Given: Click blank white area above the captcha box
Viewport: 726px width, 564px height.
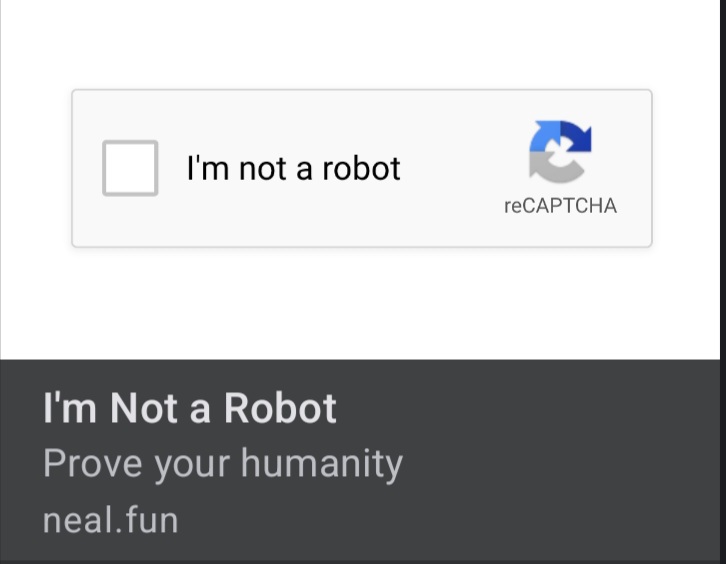Looking at the screenshot, I should tap(360, 45).
